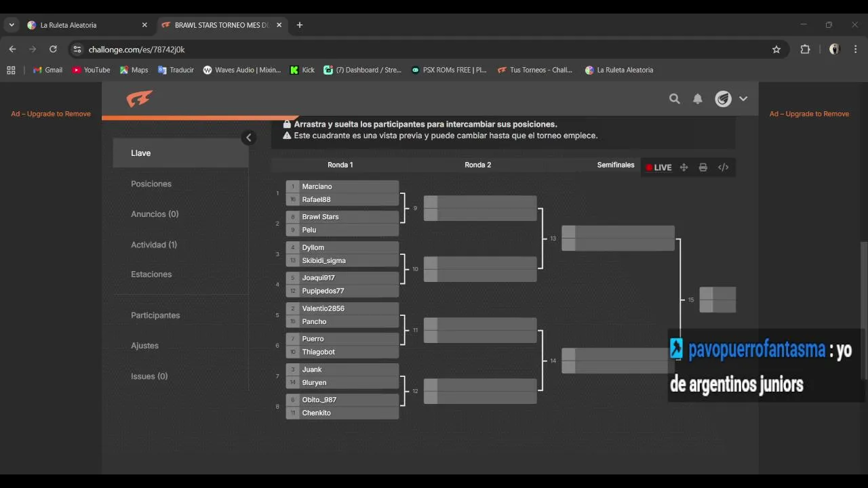The image size is (868, 488).
Task: Select participant Valentio2856 in bracket
Action: (x=342, y=308)
